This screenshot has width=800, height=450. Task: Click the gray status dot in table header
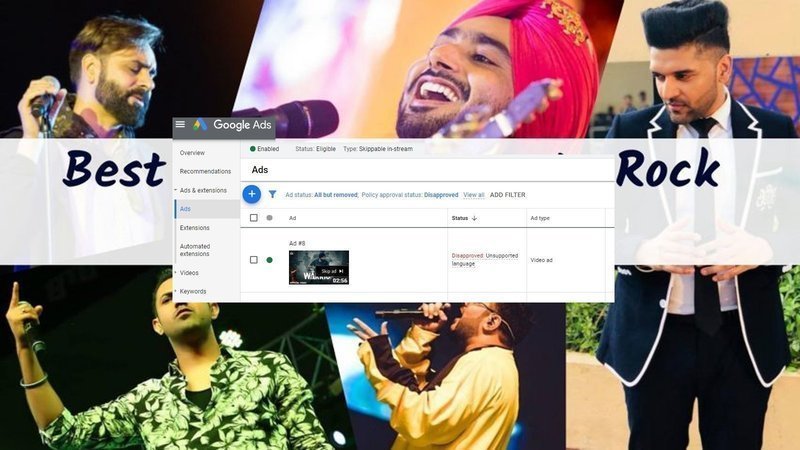269,218
